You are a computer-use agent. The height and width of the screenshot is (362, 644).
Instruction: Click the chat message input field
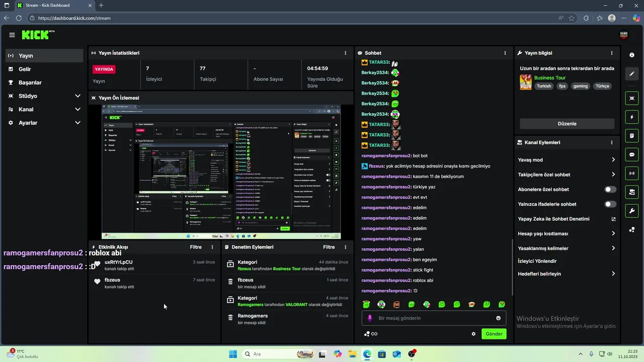coord(434,318)
